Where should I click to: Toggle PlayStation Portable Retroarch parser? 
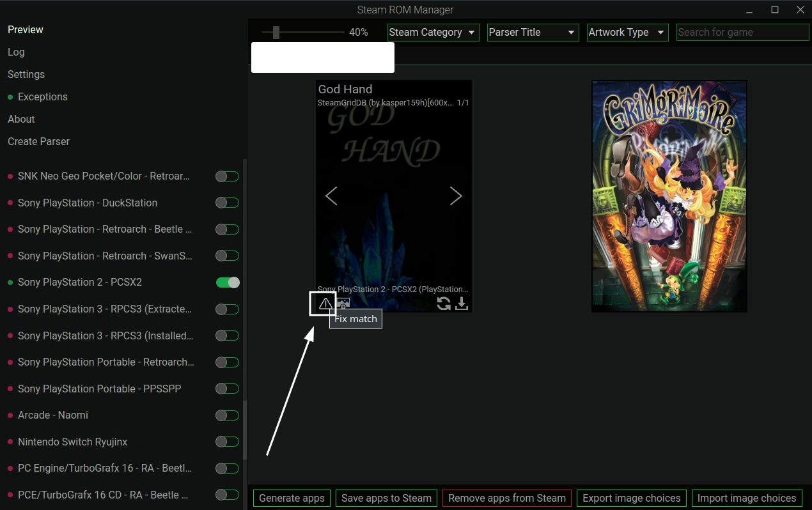227,362
